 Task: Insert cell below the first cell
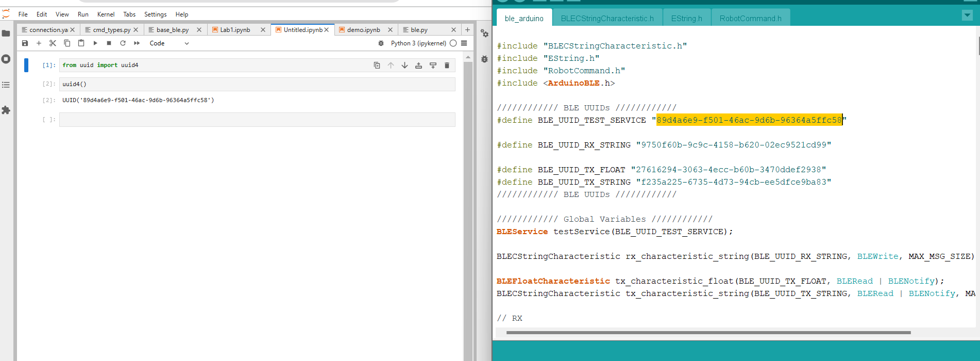tap(433, 65)
